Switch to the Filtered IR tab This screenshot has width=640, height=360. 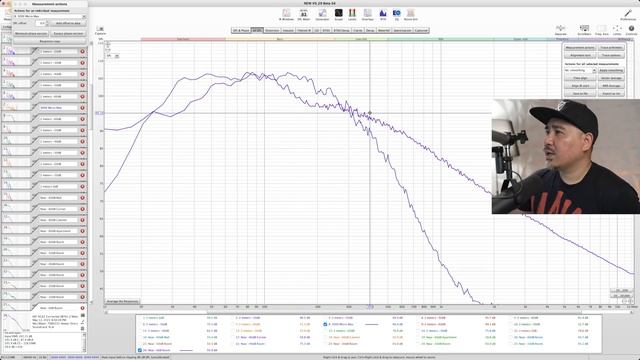coord(304,31)
